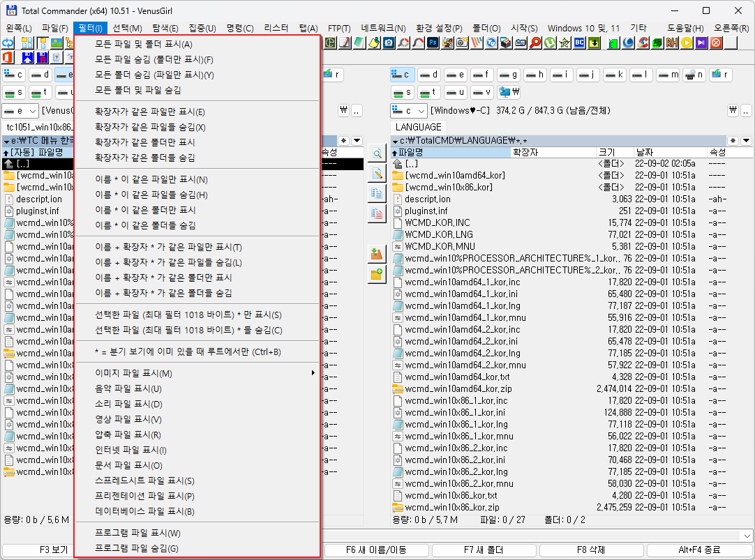This screenshot has height=560, width=755.
Task: Choose 압축 파일 표시(R) filter
Action: [x=197, y=434]
